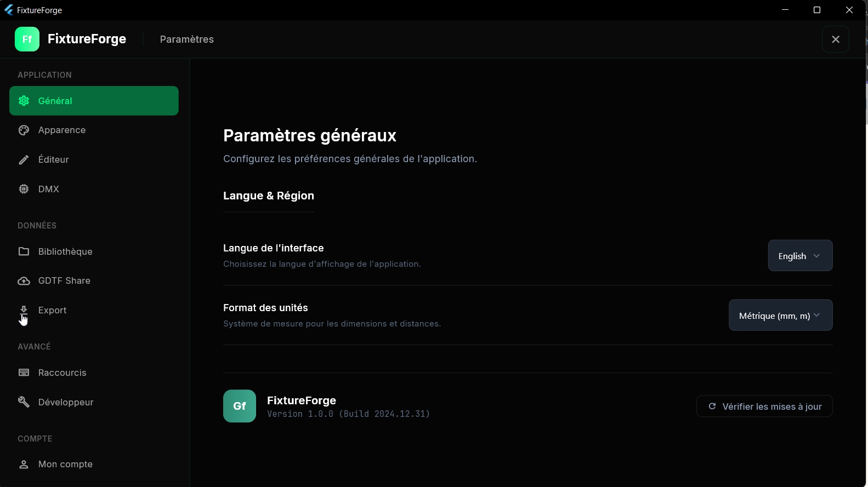Click the Développeur wrench icon

[24, 402]
